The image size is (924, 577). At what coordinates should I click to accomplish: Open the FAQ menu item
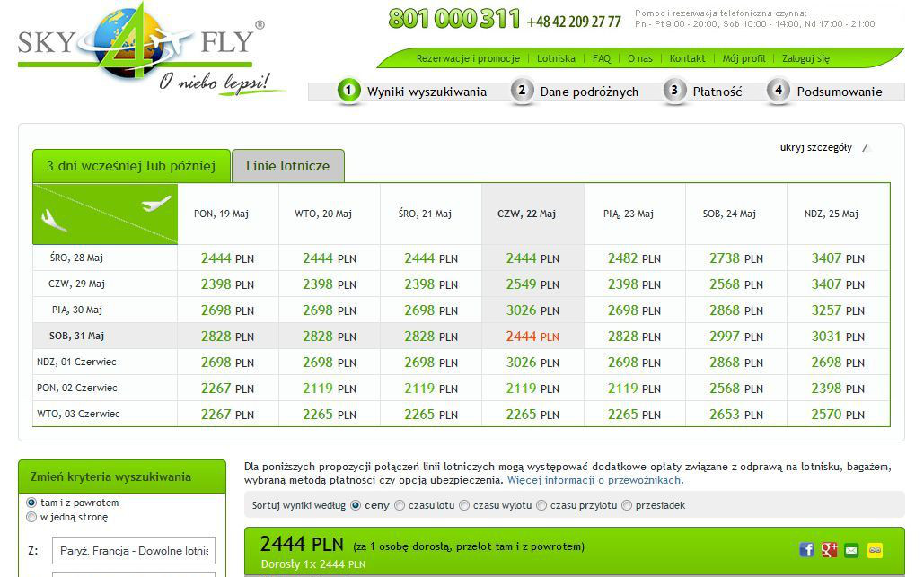tap(602, 58)
